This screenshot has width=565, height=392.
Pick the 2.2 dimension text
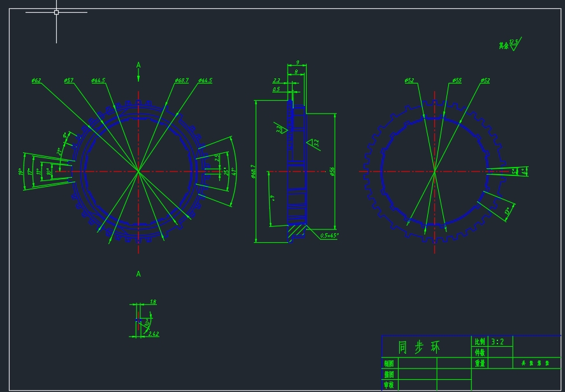(x=276, y=80)
